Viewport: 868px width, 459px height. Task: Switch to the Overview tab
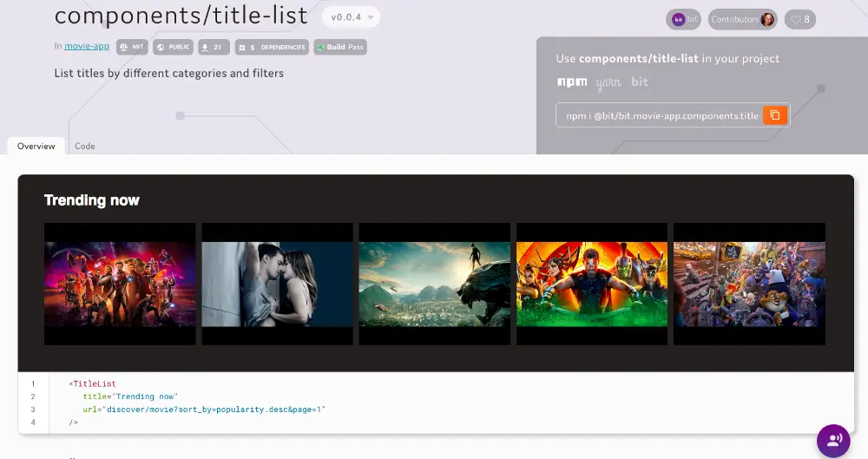pyautogui.click(x=36, y=146)
